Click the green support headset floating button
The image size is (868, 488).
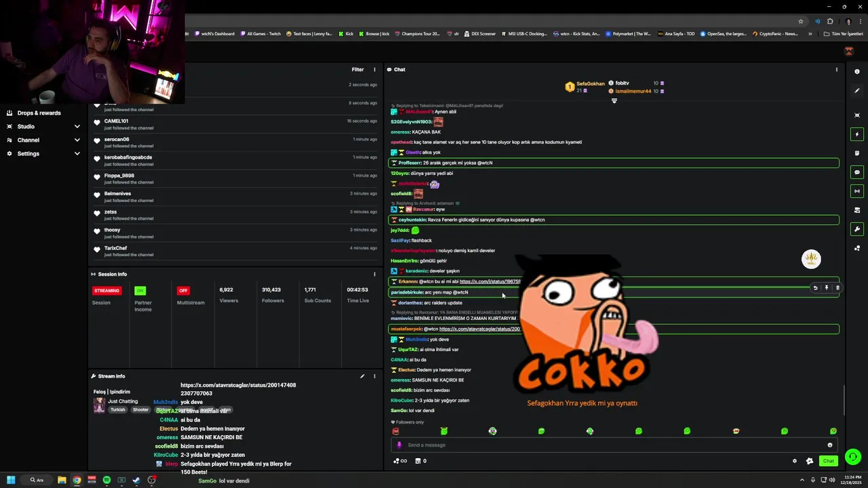click(x=853, y=457)
